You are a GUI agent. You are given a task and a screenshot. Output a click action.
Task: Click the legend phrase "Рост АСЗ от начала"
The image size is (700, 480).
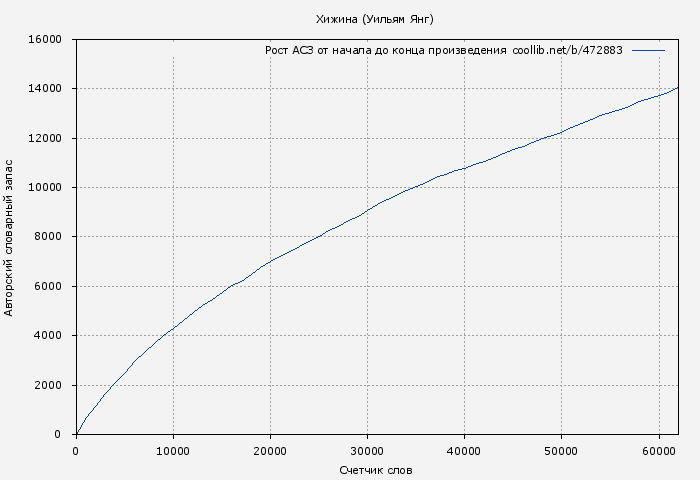coord(317,50)
